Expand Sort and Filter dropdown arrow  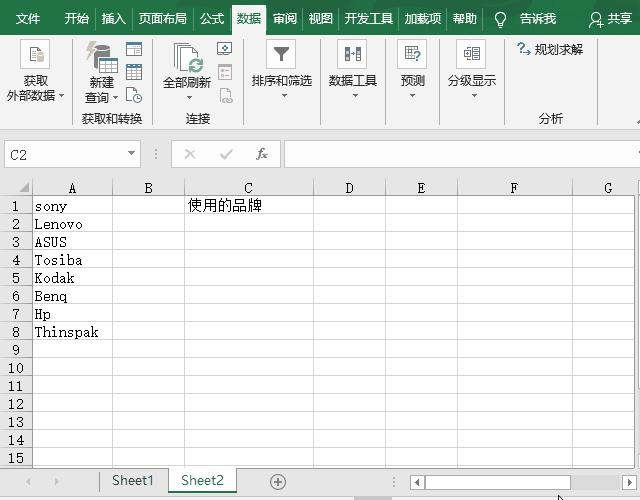point(284,96)
